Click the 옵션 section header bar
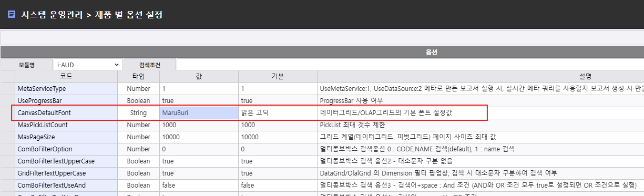The width and height of the screenshot is (644, 196). click(x=322, y=53)
